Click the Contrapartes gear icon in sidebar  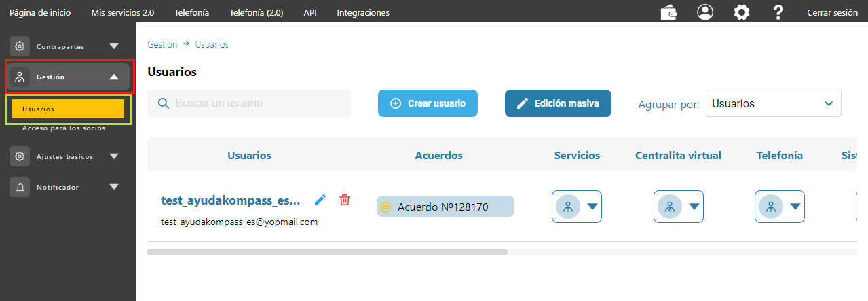[x=20, y=46]
